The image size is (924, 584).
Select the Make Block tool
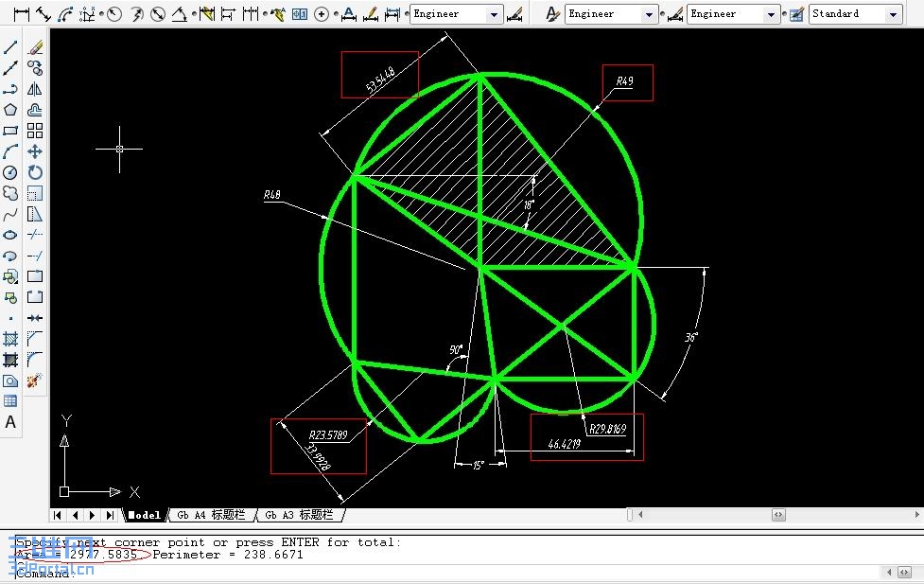pos(10,297)
